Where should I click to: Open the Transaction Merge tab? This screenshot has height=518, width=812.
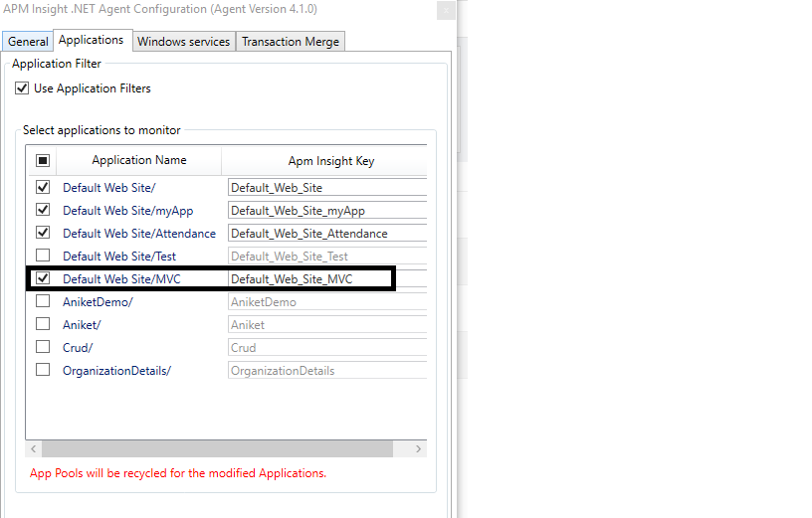[x=291, y=42]
